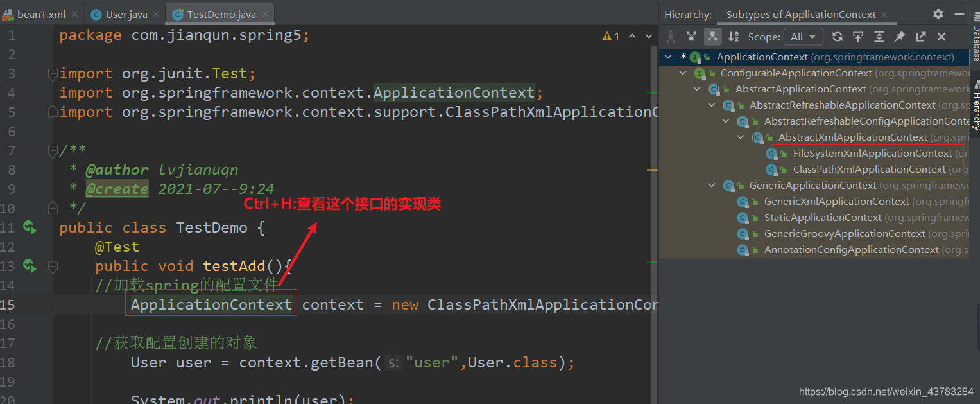Toggle autoscroll to source in Hierarchy
Viewport: 980px width, 404px height.
[x=858, y=37]
